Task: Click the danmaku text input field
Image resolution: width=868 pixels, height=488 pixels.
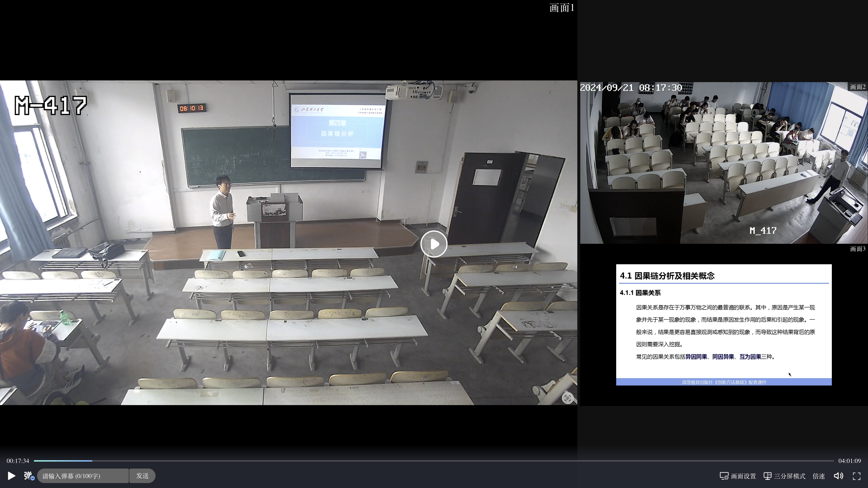Action: [x=83, y=476]
